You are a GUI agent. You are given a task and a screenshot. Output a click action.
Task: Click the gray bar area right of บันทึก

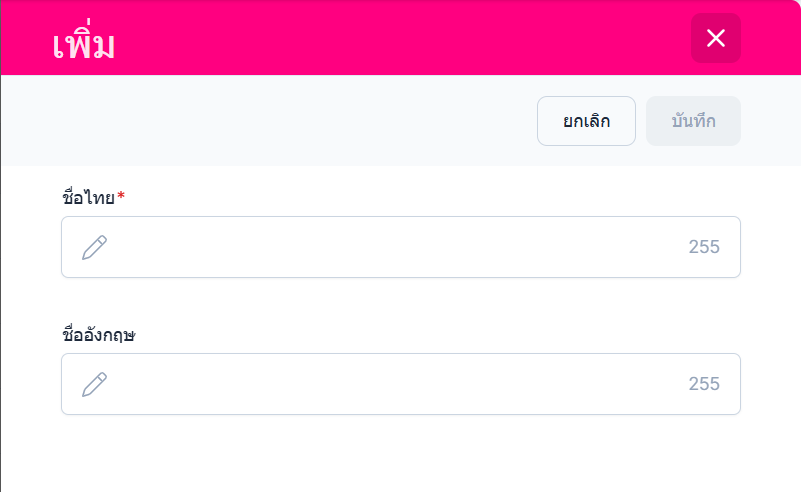tap(770, 121)
